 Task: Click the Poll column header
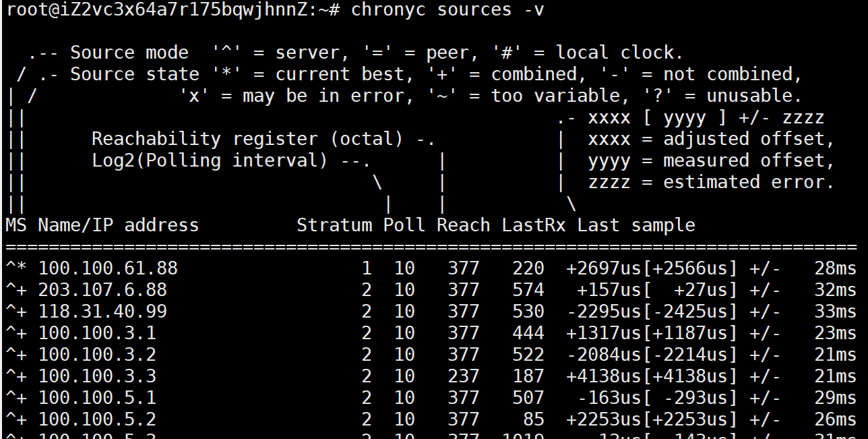pyautogui.click(x=404, y=225)
